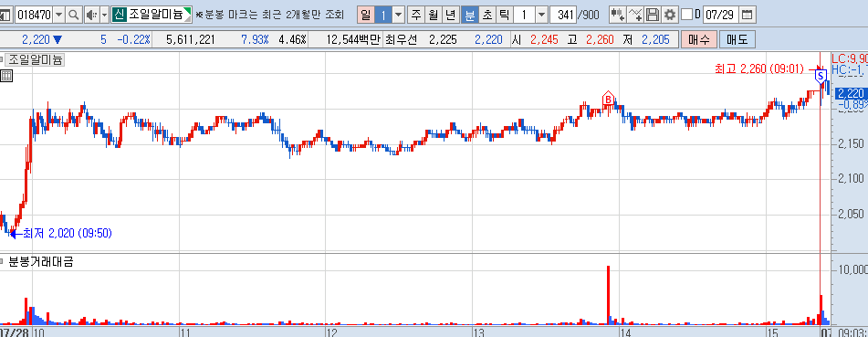Open the stock search magnifier icon

(x=73, y=15)
